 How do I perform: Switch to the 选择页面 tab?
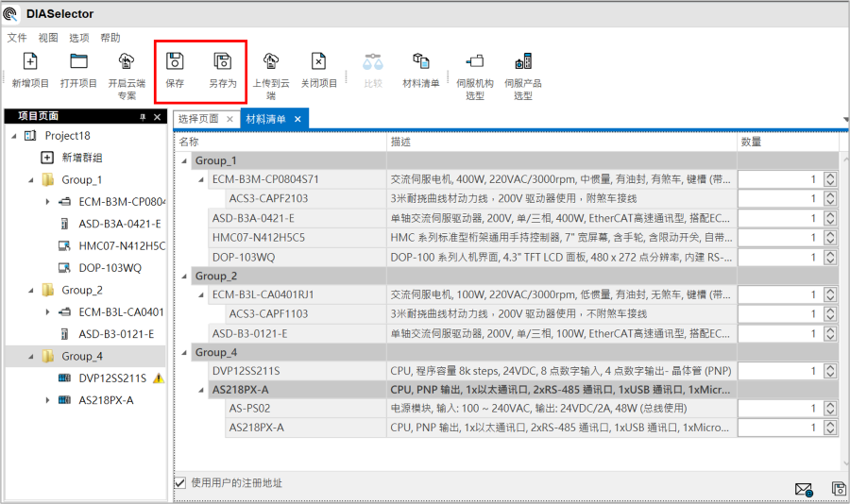198,119
